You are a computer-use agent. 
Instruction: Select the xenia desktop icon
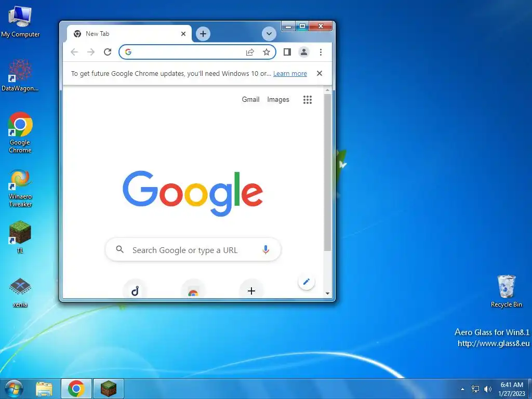click(x=20, y=292)
